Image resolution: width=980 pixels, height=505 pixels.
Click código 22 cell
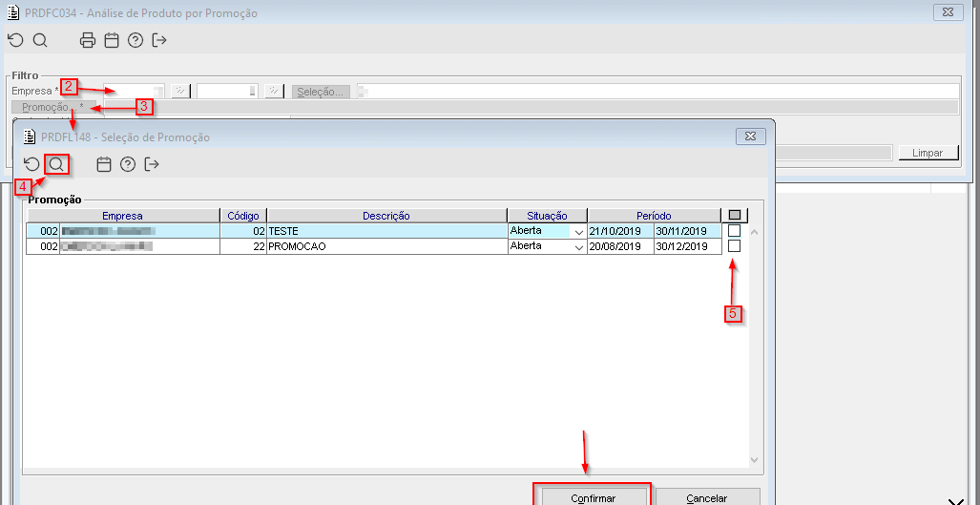coord(243,246)
